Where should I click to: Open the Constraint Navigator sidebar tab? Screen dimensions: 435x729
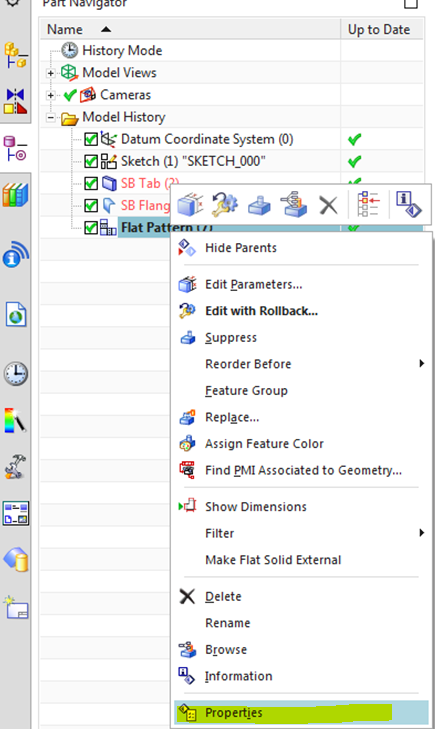pyautogui.click(x=15, y=101)
